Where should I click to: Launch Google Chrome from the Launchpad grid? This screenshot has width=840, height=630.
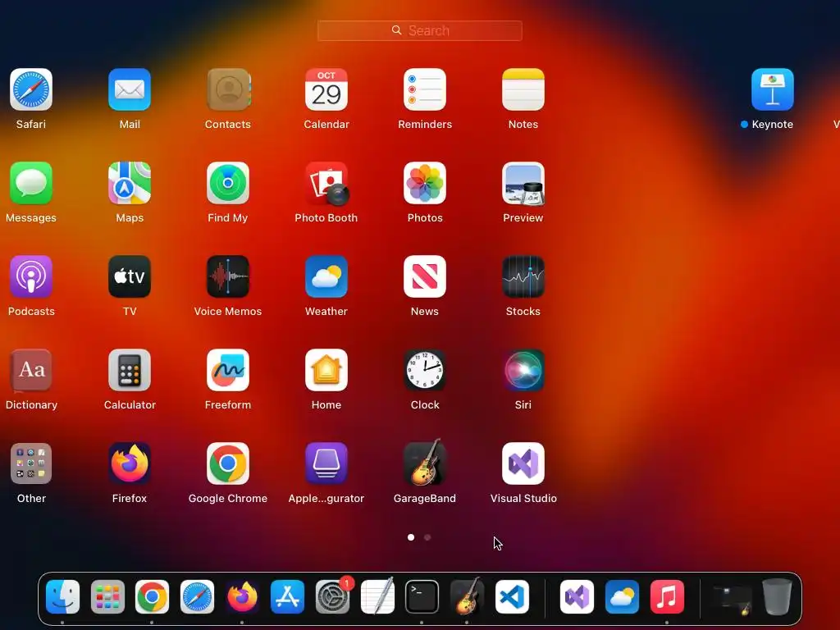(x=228, y=463)
